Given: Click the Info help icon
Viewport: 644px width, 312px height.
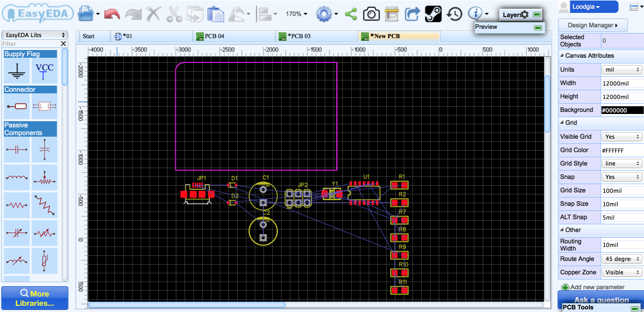Looking at the screenshot, I should 475,14.
